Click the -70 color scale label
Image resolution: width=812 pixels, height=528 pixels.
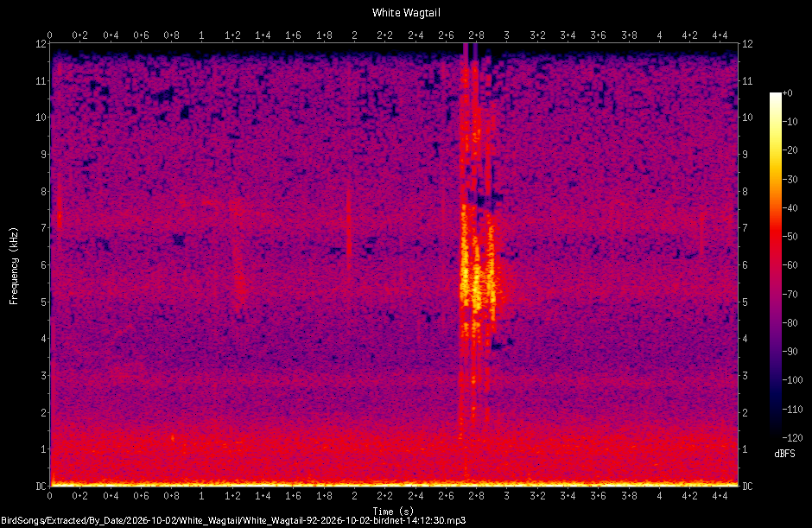click(x=790, y=294)
